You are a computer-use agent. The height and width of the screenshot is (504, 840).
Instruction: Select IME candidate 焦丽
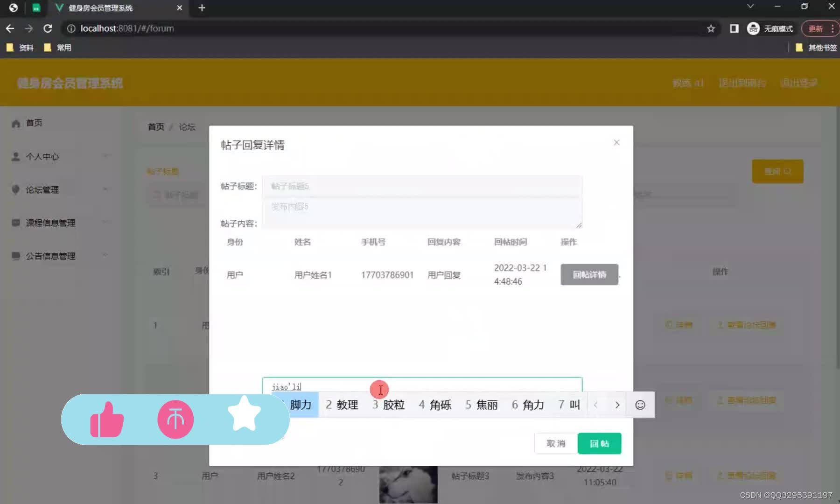pyautogui.click(x=482, y=405)
